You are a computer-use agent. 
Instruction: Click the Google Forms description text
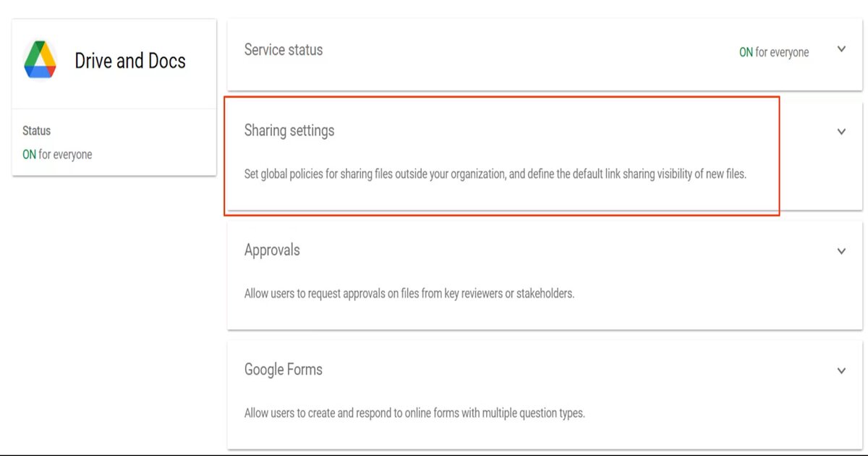click(414, 413)
